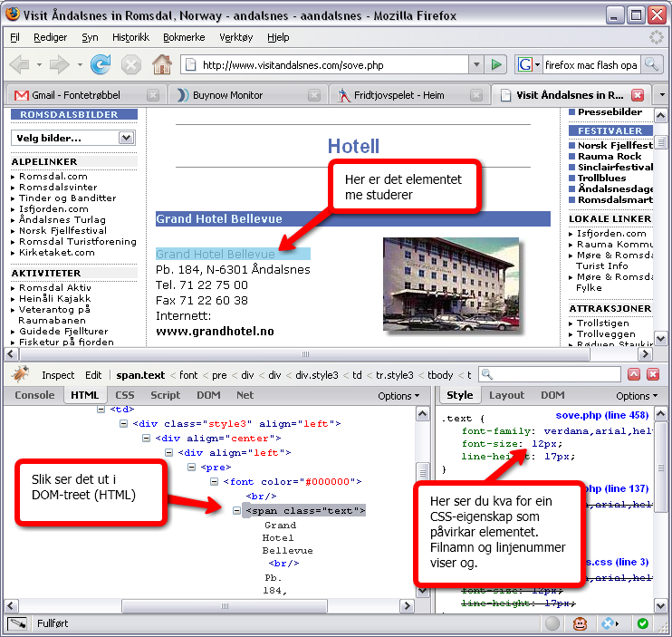672x637 pixels.
Task: Collapse the font color node
Action: (214, 482)
